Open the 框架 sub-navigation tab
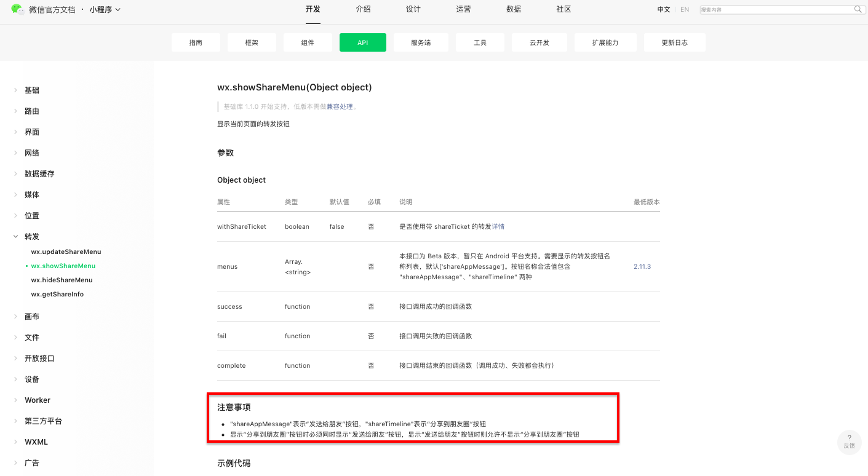The width and height of the screenshot is (868, 476). pyautogui.click(x=252, y=42)
